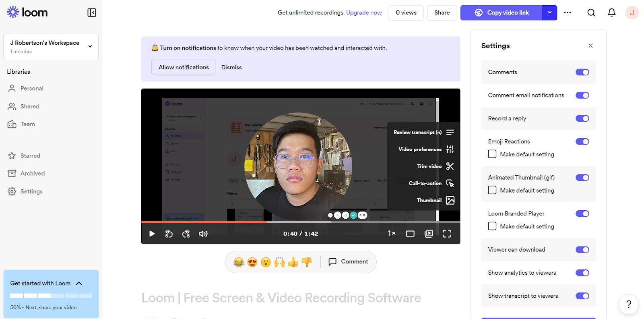Viewport: 644px width, 319px height.
Task: Open the help question mark button
Action: point(629,304)
